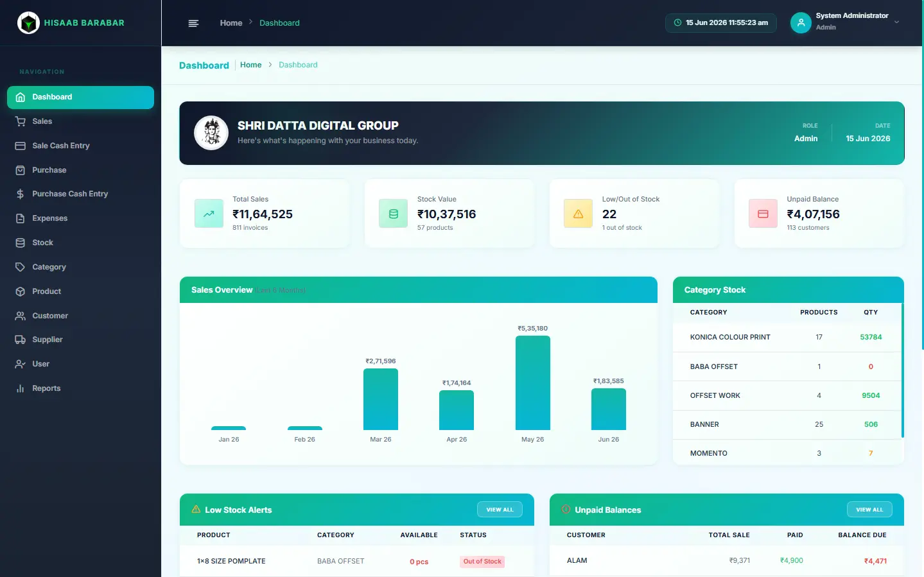Click View All in Unpaid Balances
Image resolution: width=924 pixels, height=577 pixels.
(869, 510)
